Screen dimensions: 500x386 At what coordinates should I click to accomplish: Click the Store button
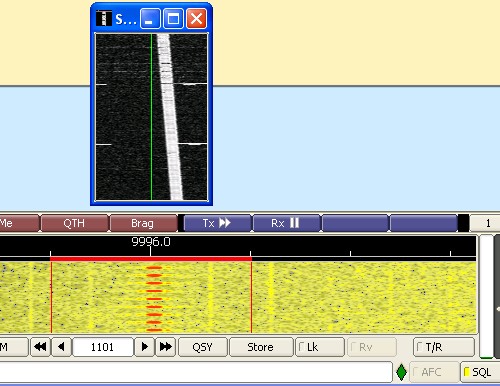pos(261,347)
